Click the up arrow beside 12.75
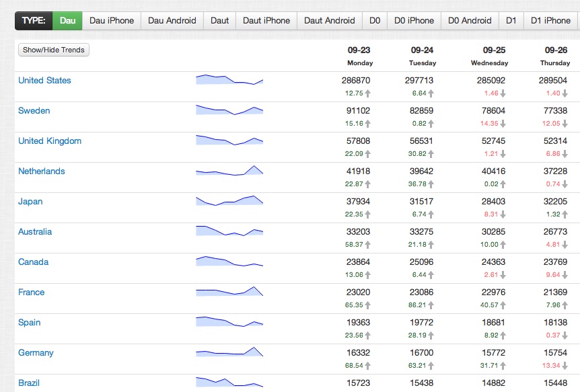This screenshot has height=392, width=580. (x=367, y=93)
